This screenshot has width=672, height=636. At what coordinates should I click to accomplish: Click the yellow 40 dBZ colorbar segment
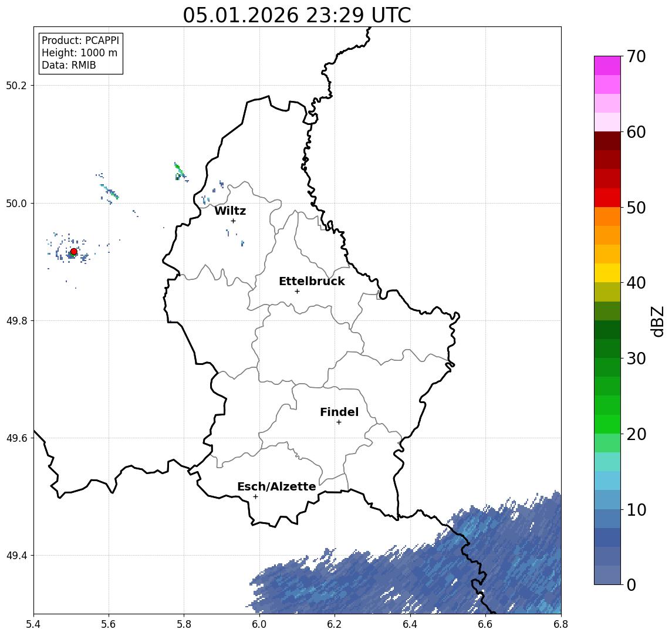(x=607, y=273)
